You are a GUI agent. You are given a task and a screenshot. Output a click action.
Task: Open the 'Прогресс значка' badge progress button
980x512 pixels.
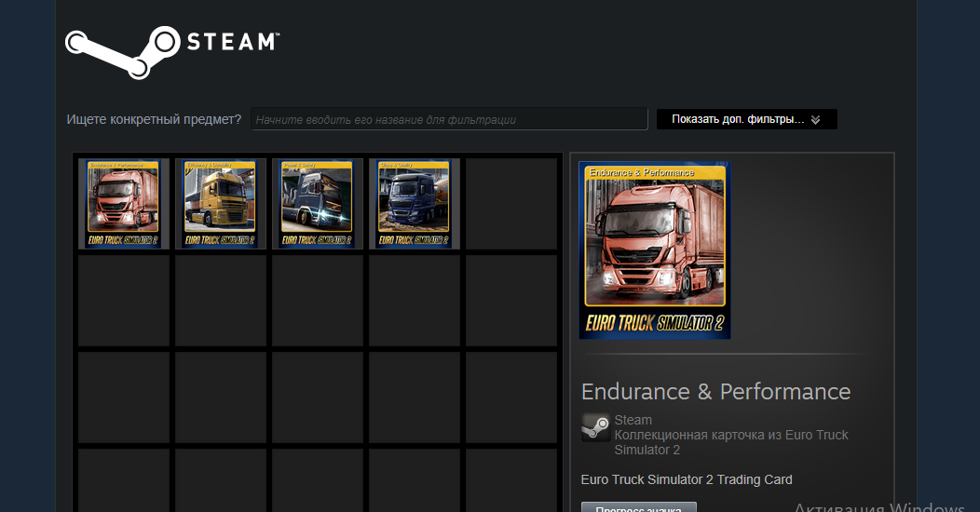tap(639, 507)
